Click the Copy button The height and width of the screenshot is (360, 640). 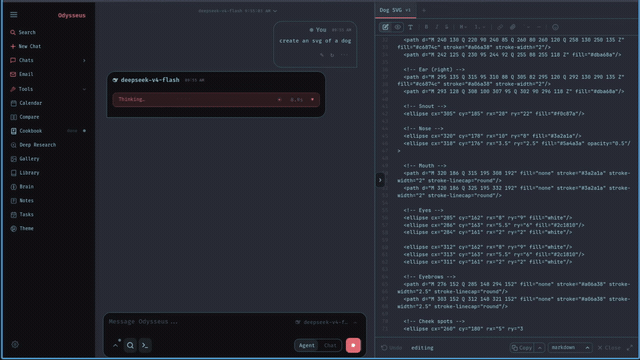tap(522, 348)
